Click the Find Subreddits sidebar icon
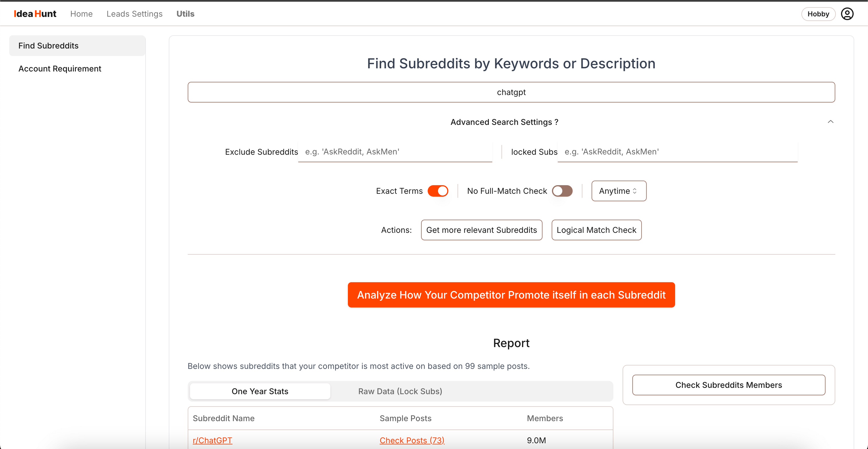The height and width of the screenshot is (449, 868). pos(49,45)
